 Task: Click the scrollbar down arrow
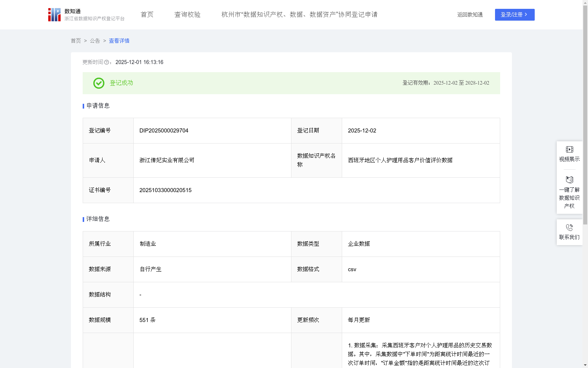[x=585, y=365]
